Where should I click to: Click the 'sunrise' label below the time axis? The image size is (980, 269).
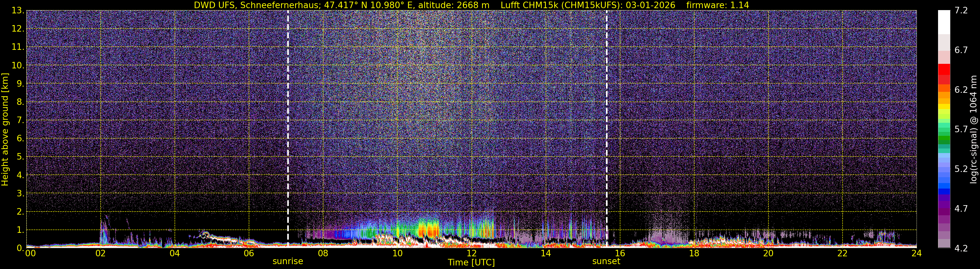[x=288, y=262]
